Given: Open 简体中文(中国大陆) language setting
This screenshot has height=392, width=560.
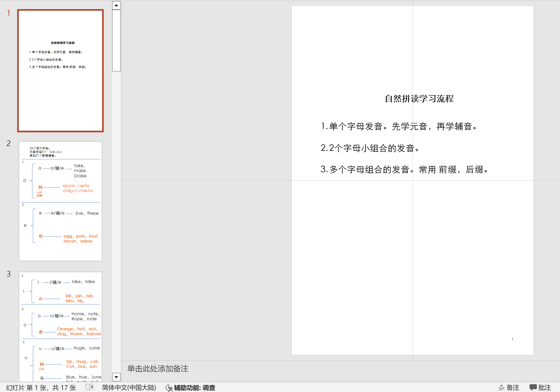Looking at the screenshot, I should 129,388.
